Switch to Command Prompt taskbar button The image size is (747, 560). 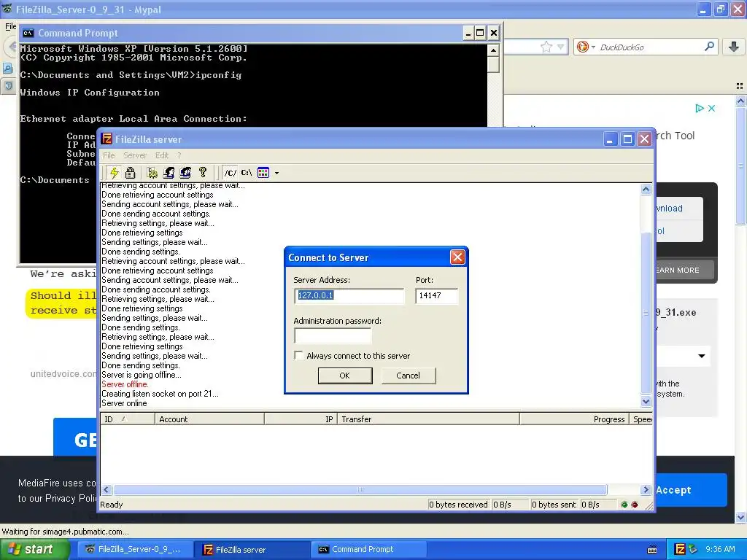tap(368, 549)
